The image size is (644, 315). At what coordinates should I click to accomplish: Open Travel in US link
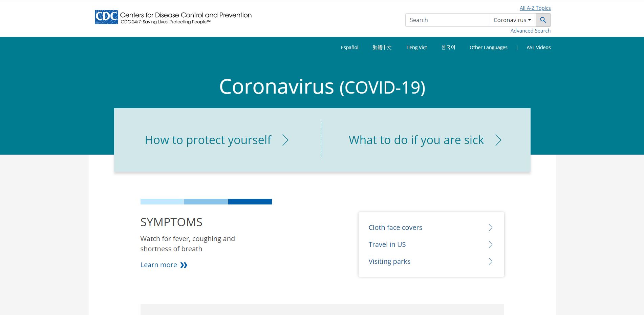point(387,244)
